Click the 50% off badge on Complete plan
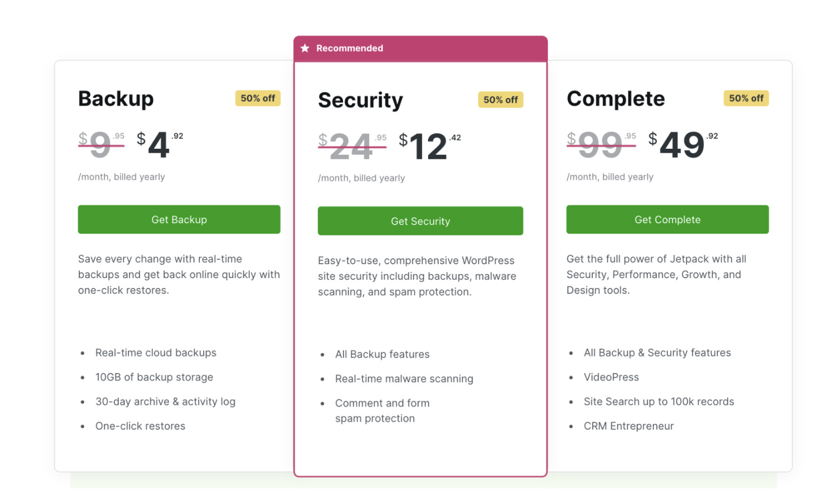This screenshot has height=504, width=835. coord(746,98)
